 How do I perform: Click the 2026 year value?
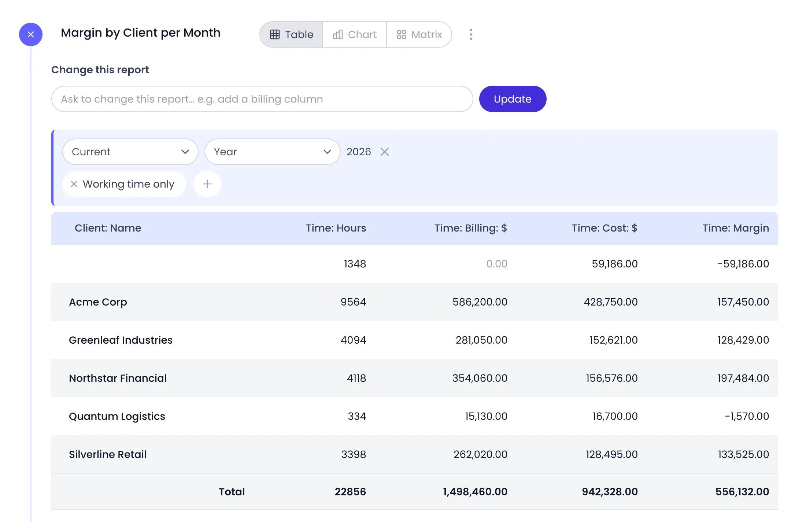tap(359, 152)
